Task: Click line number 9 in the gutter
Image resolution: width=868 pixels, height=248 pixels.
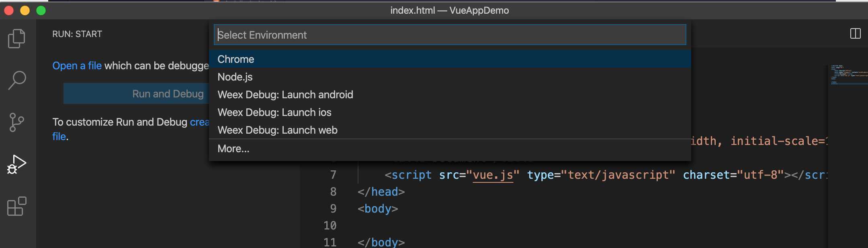Action: pos(333,209)
